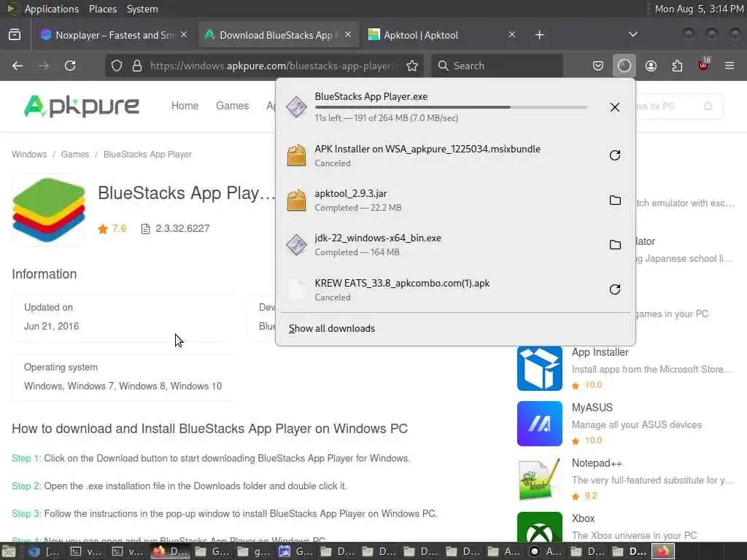Open the Places menu
The image size is (747, 560).
[x=103, y=9]
